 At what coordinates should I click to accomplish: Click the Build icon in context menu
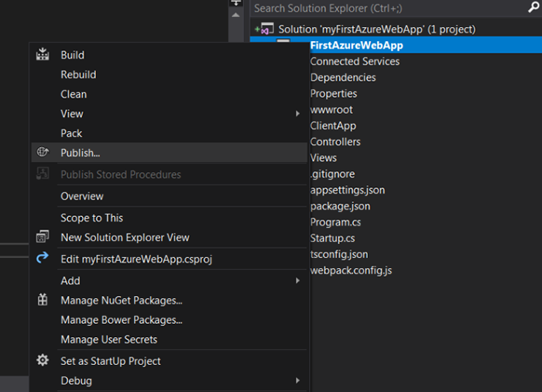(43, 55)
